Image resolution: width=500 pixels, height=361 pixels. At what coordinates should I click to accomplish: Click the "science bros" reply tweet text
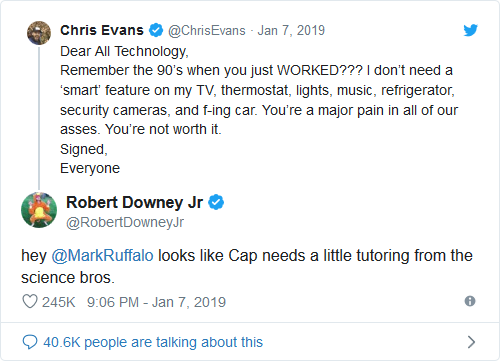pyautogui.click(x=247, y=266)
